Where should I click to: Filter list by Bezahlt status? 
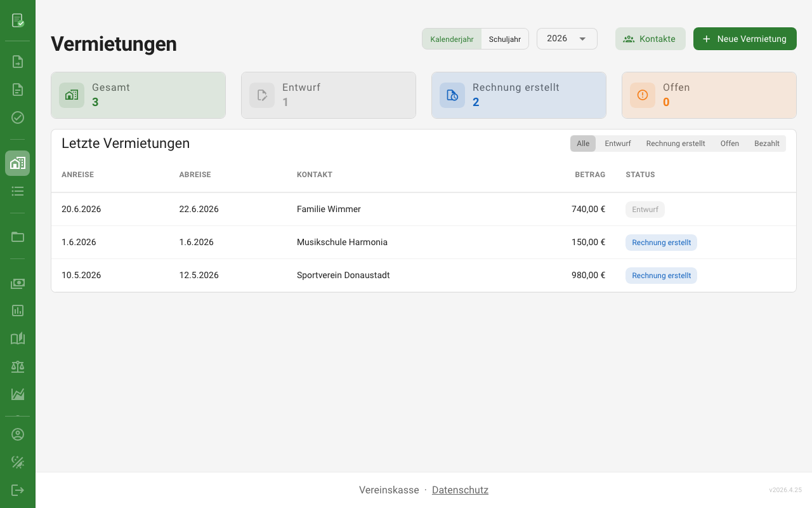coord(766,144)
